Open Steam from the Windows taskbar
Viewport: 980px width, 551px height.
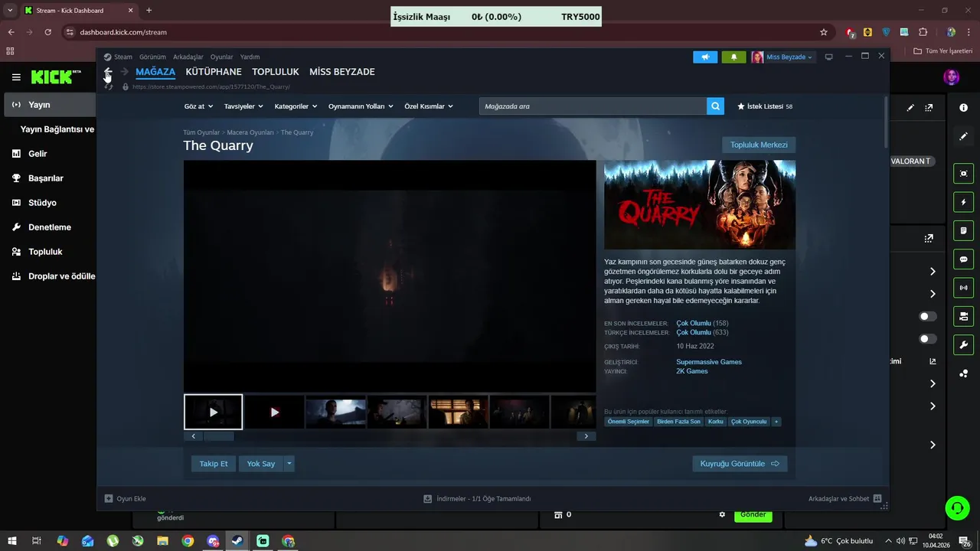pyautogui.click(x=237, y=541)
